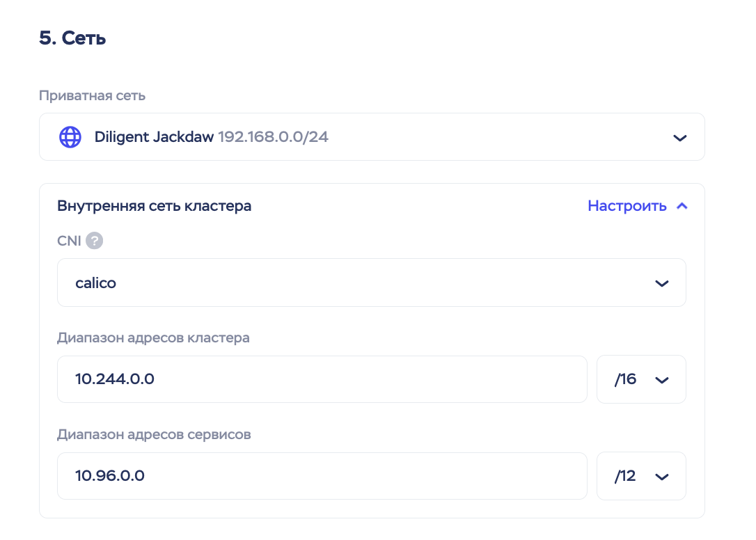Viewport: 756px width, 540px height.
Task: Open the /16 subnet mask dropdown
Action: pyautogui.click(x=641, y=379)
